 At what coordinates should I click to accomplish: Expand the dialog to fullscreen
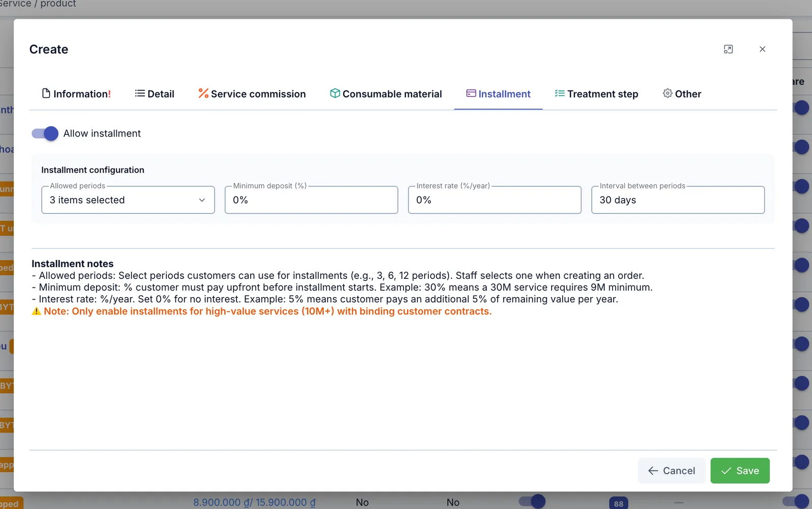click(x=728, y=49)
